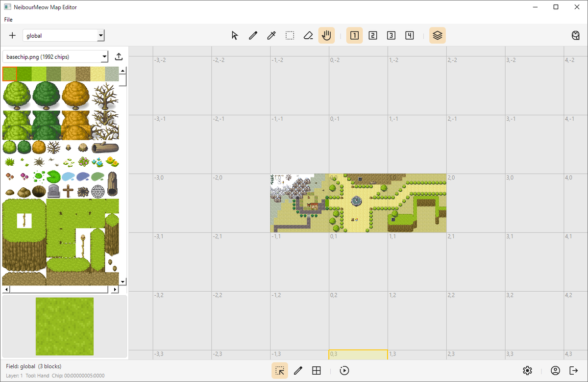Select the pale yellow sand tile swatch
Screen dimensions: 588x382
98,74
